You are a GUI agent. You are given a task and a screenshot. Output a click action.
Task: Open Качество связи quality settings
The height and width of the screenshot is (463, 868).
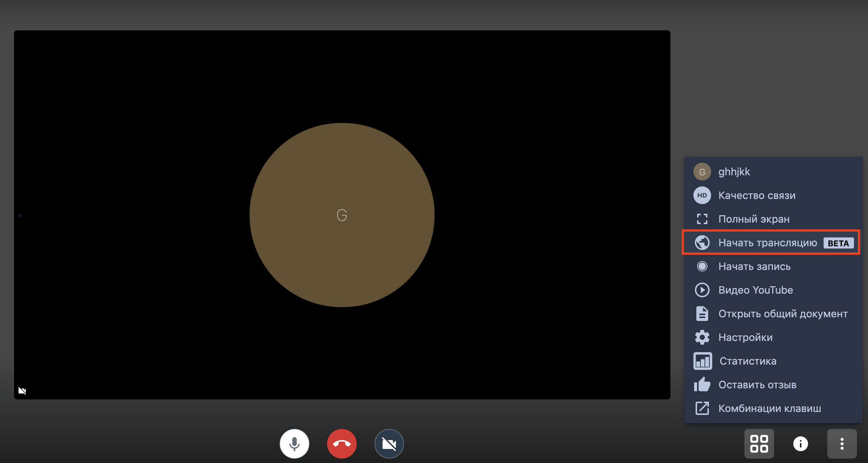[x=757, y=195]
